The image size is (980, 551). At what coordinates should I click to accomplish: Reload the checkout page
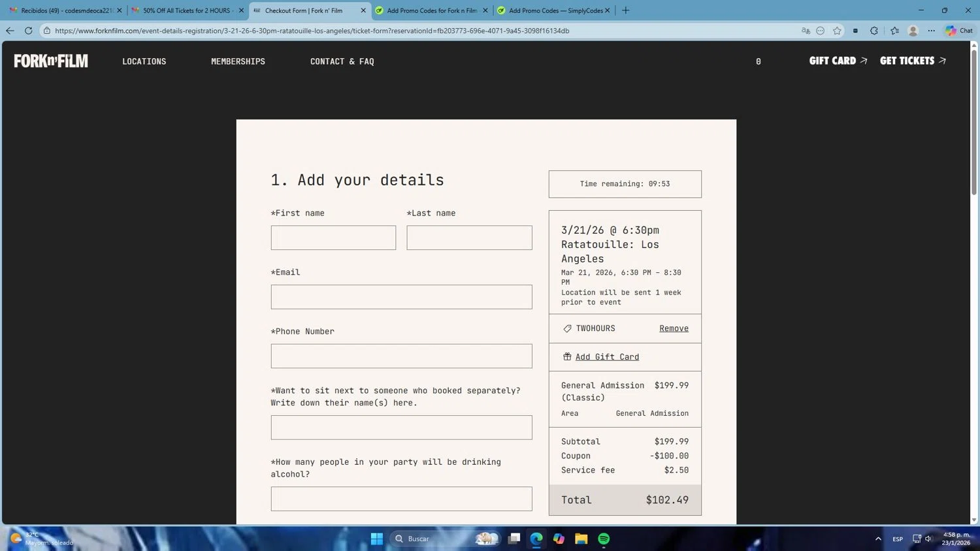click(x=28, y=31)
